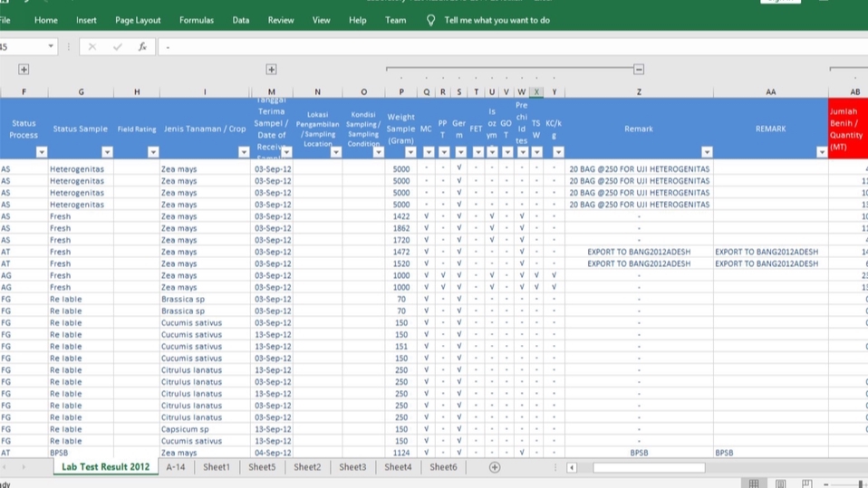Open the View ribbon tab

click(321, 21)
